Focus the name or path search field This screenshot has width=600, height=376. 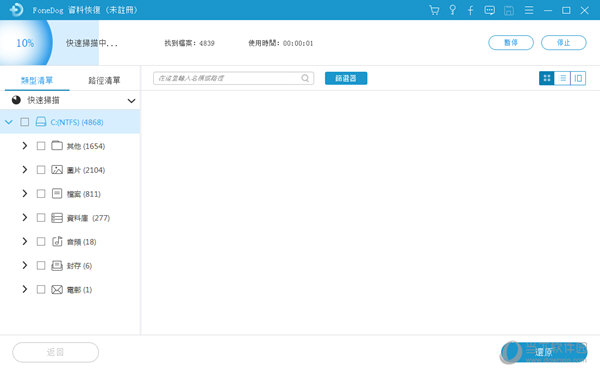click(233, 78)
